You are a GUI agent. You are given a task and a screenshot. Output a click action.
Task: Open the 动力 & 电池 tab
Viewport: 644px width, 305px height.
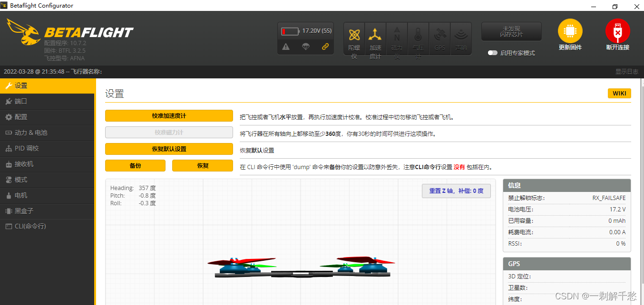(47, 133)
